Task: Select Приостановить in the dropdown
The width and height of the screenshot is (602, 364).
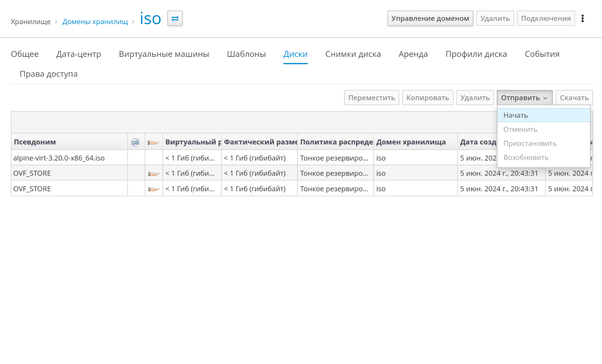Action: coord(530,144)
